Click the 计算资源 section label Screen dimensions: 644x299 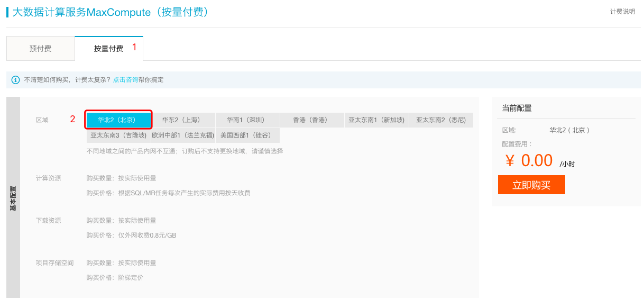[48, 178]
